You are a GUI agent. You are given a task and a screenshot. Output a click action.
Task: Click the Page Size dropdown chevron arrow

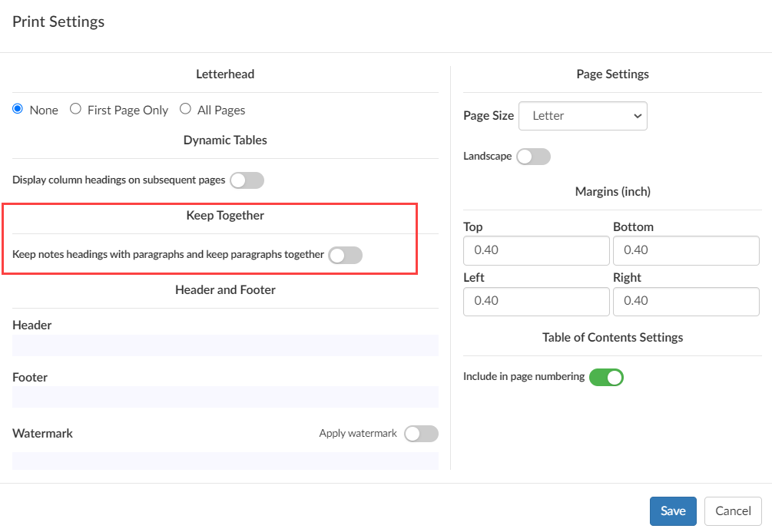click(x=638, y=116)
